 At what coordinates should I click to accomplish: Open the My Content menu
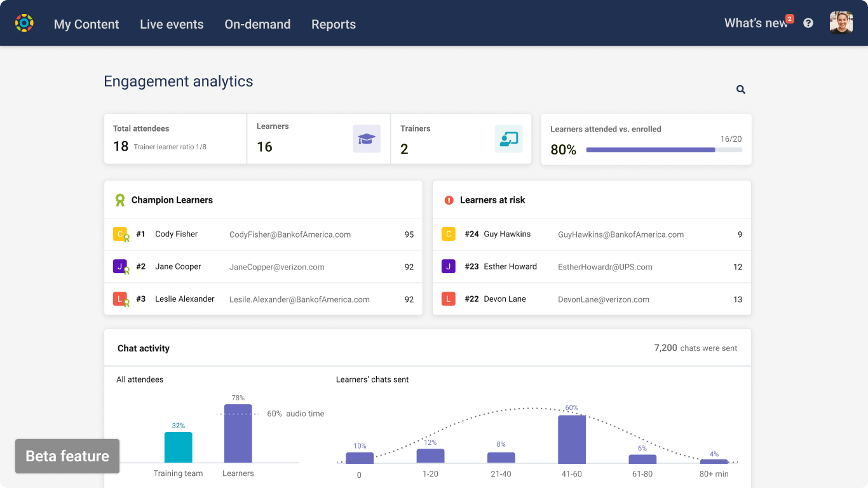coord(86,24)
